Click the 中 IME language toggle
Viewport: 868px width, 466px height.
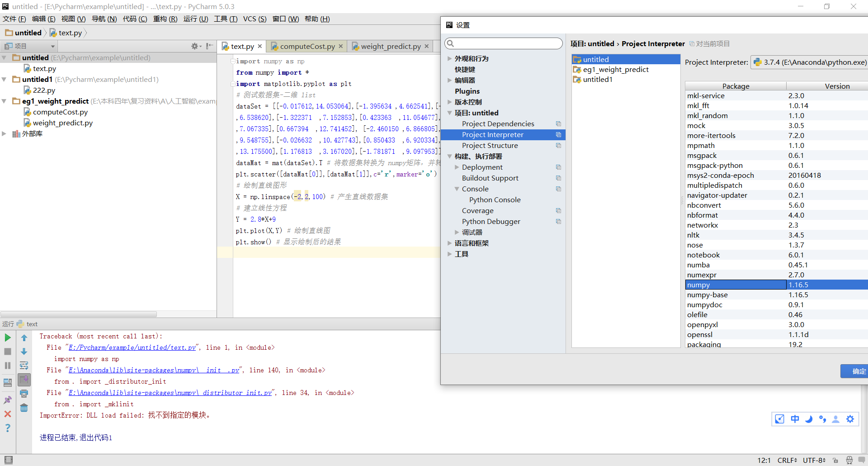(795, 419)
